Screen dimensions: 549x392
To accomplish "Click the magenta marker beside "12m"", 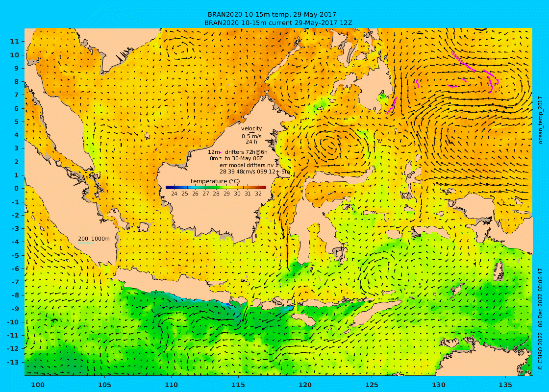I will pyautogui.click(x=221, y=152).
